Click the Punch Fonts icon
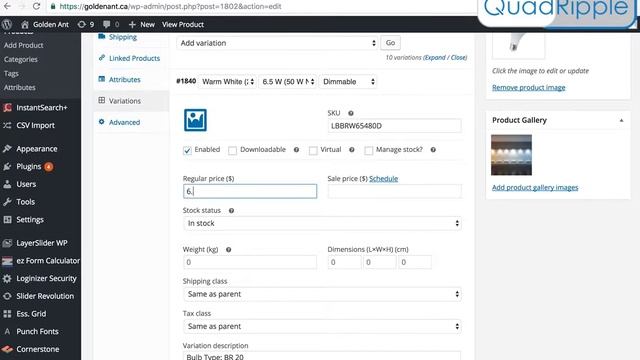The image size is (640, 360). pos(7,331)
